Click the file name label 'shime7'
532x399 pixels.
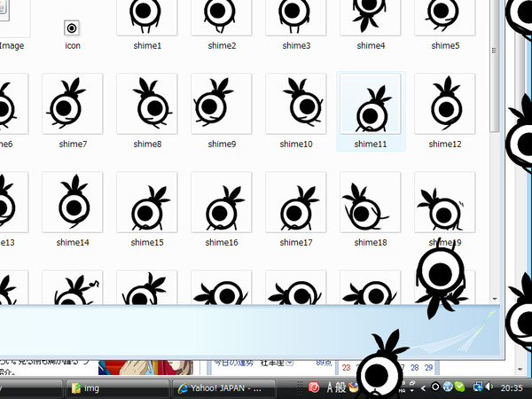click(73, 144)
